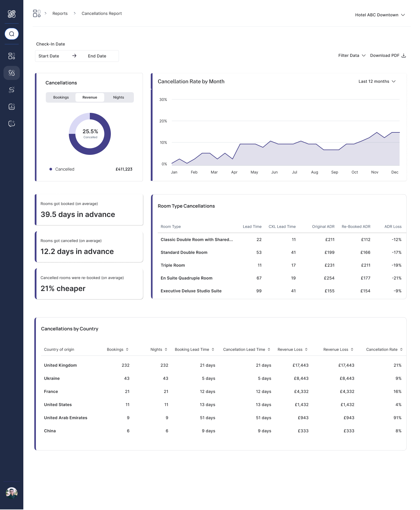Select the Revenue segment

coord(90,97)
